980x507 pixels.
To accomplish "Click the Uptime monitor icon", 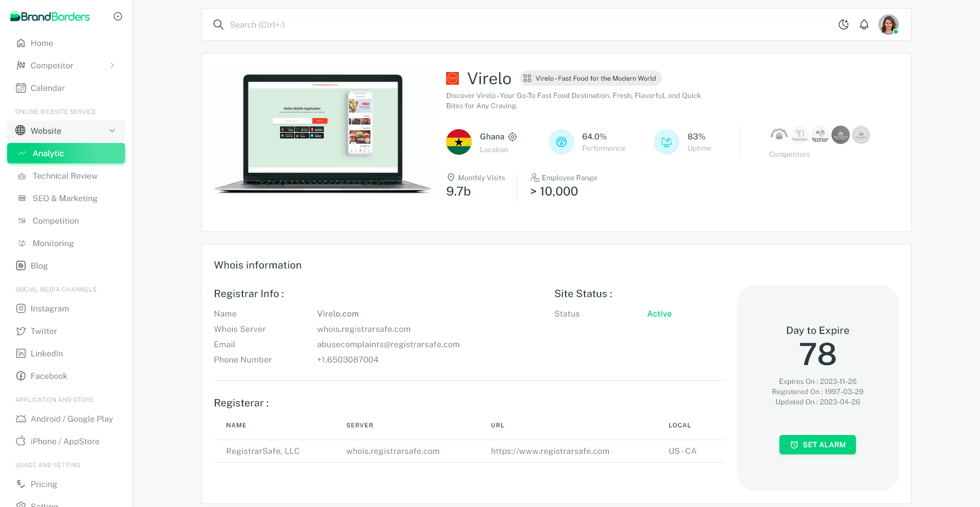I will click(x=667, y=142).
